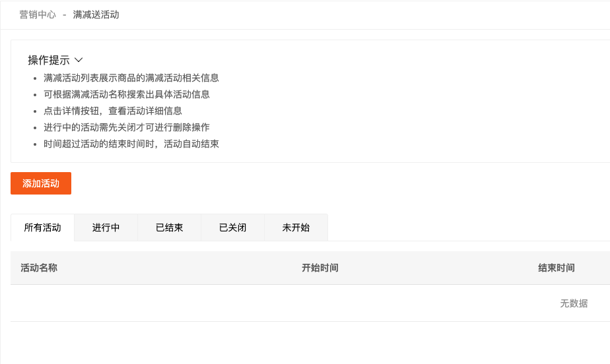Click tip 进行中的活动需先关闭才可进行删除操作
The image size is (610, 364).
point(127,127)
